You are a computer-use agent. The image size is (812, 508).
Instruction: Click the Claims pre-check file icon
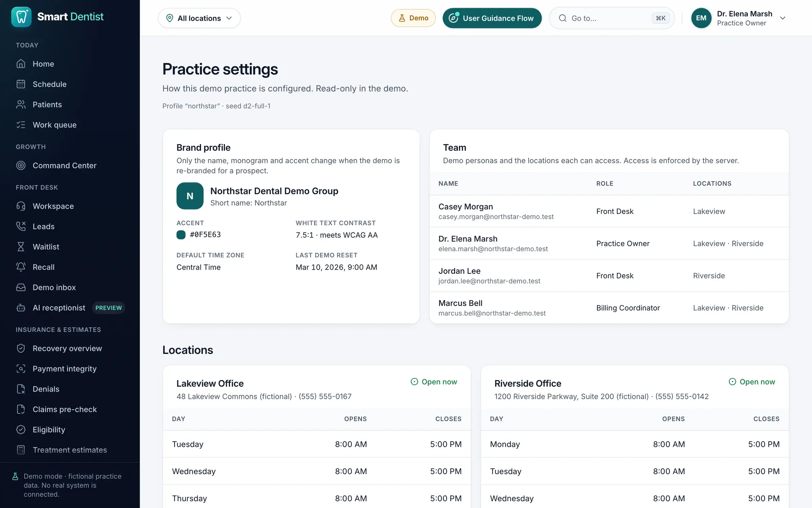(x=21, y=409)
